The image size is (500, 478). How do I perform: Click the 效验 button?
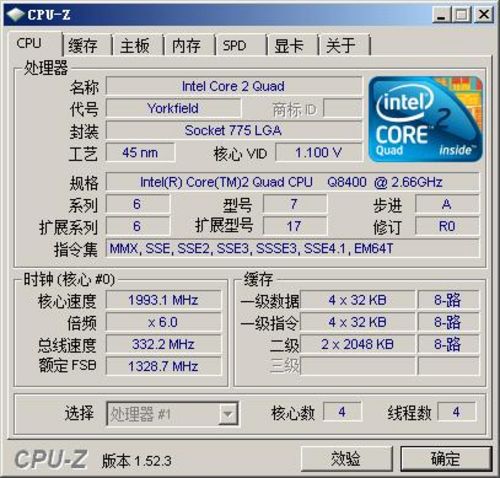click(346, 459)
